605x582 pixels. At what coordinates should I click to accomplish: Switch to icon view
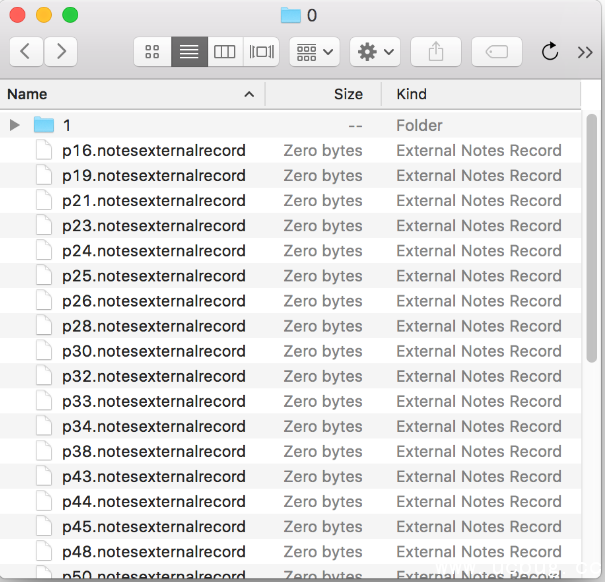152,51
